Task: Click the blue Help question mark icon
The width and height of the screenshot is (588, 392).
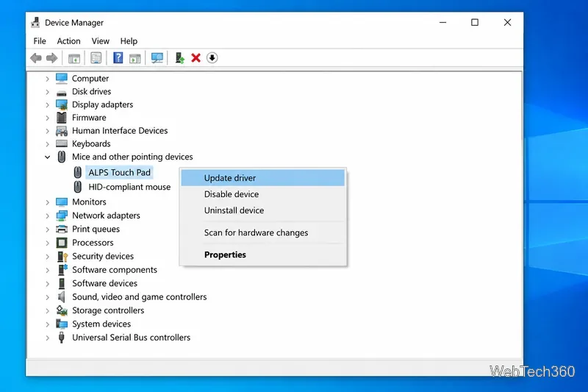Action: point(118,58)
